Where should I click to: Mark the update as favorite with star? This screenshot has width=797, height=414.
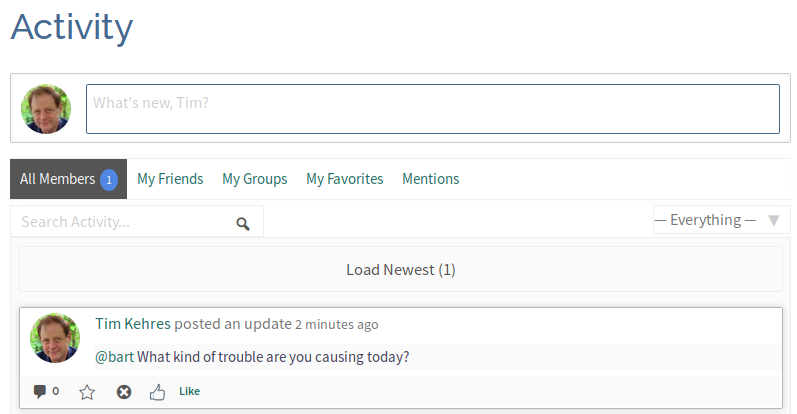[x=87, y=392]
